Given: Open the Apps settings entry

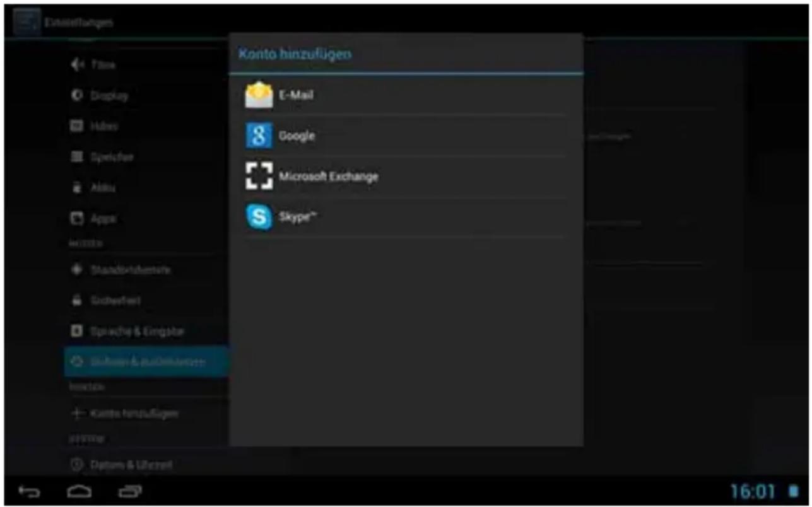Looking at the screenshot, I should coord(146,218).
